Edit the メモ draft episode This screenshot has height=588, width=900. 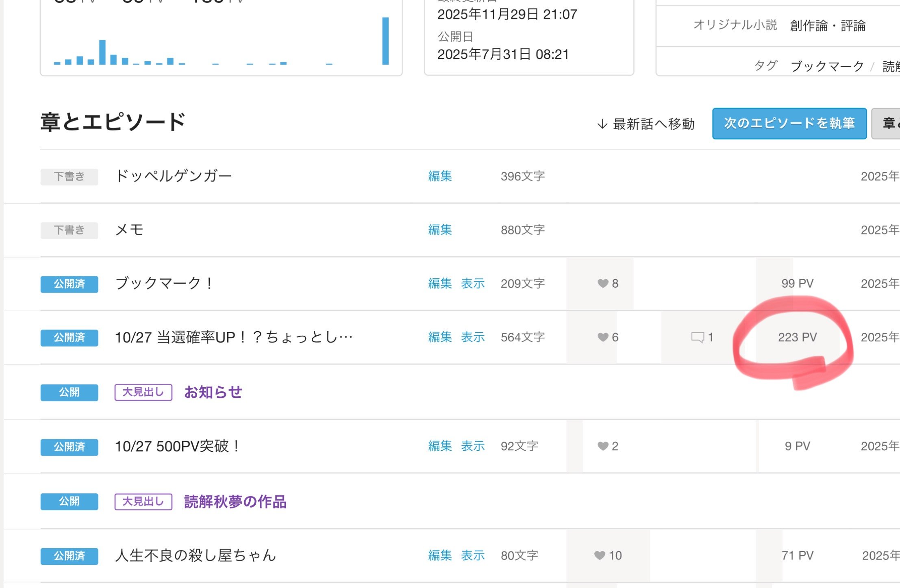tap(440, 230)
